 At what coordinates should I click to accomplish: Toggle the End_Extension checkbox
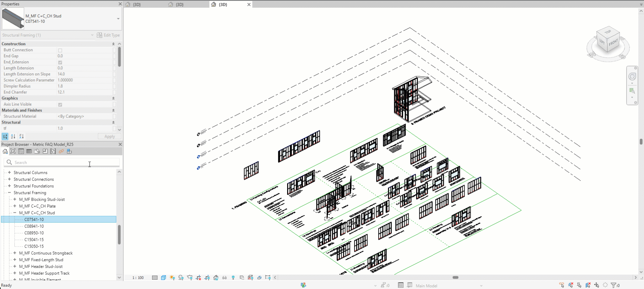tap(60, 62)
